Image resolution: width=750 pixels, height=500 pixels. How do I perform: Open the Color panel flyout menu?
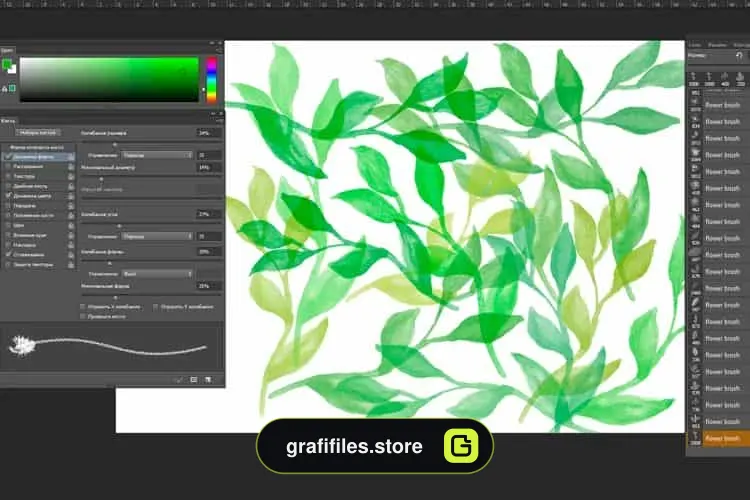coord(219,50)
